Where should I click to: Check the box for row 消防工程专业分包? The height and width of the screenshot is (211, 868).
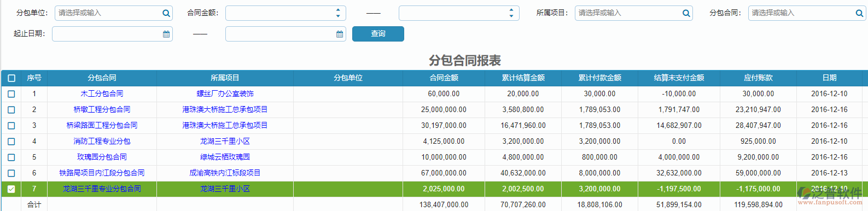[x=11, y=142]
